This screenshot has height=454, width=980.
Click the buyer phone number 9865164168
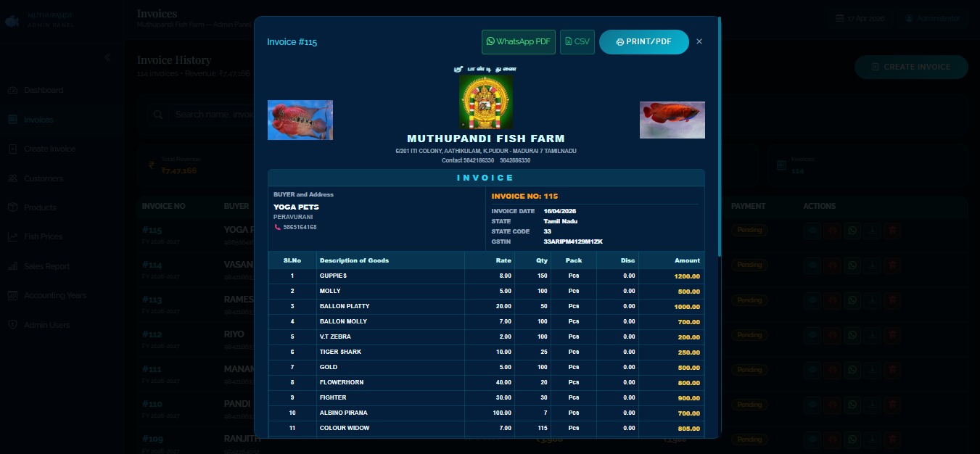point(300,227)
